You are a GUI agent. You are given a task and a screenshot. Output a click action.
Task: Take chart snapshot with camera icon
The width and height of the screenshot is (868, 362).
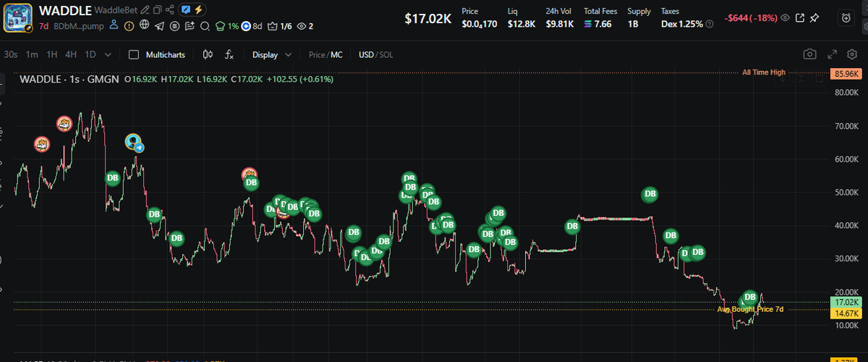(810, 54)
